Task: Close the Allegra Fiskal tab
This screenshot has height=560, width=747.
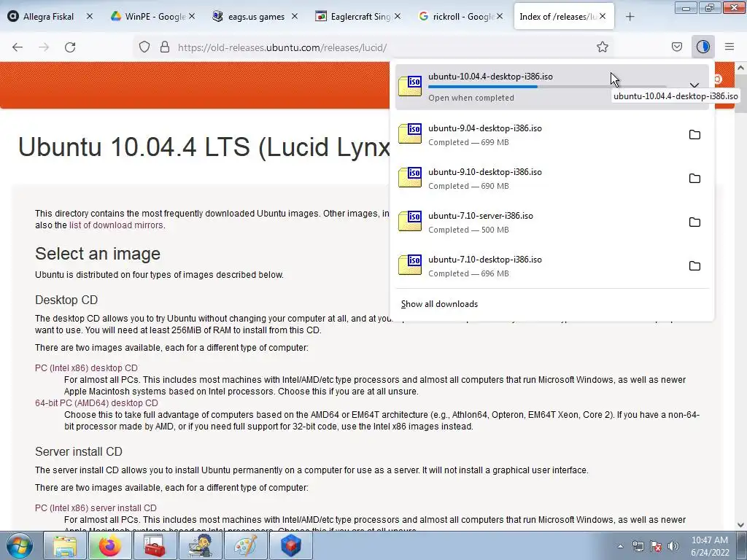Action: [x=90, y=16]
